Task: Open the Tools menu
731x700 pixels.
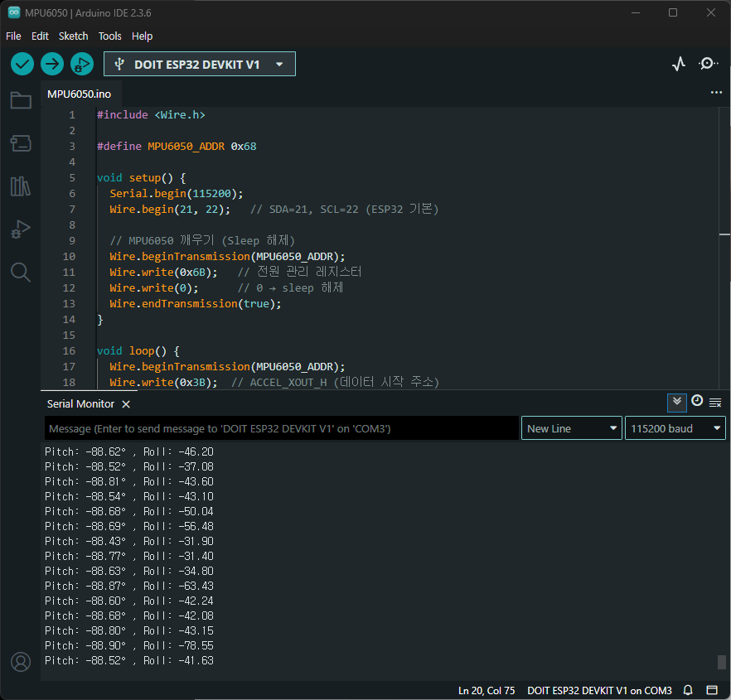Action: tap(110, 36)
